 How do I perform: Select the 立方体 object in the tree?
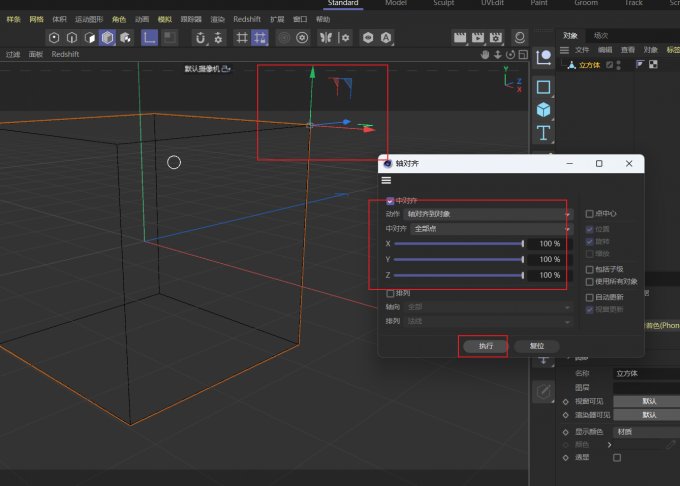[x=589, y=65]
